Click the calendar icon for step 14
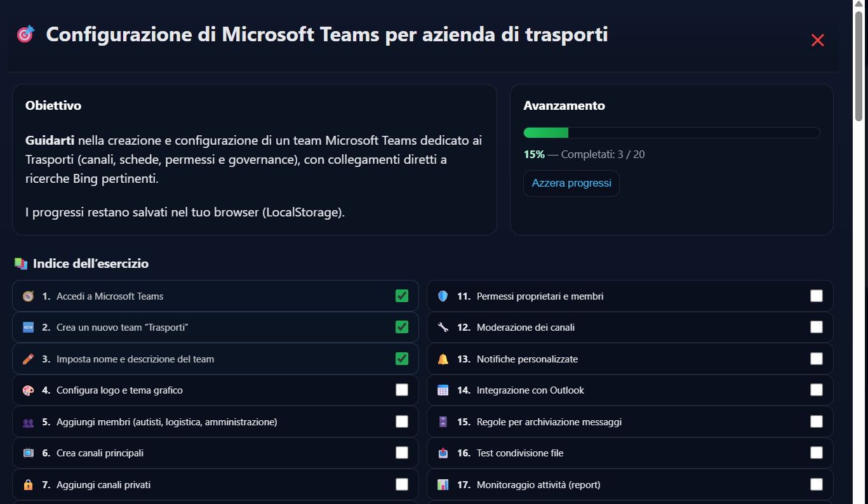The image size is (868, 504). 443,390
